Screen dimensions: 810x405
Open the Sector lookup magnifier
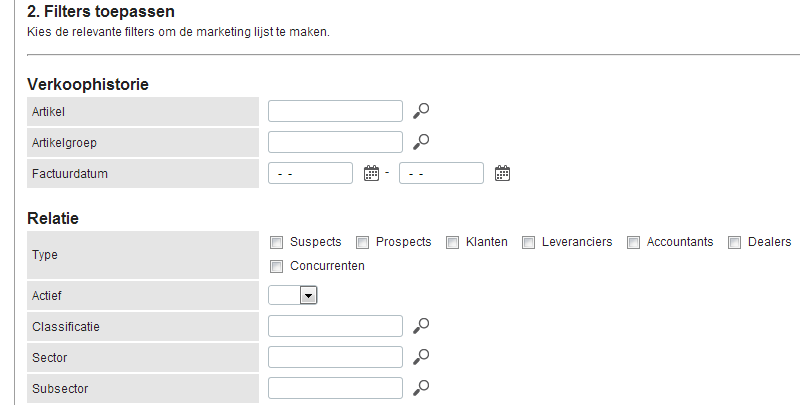421,356
